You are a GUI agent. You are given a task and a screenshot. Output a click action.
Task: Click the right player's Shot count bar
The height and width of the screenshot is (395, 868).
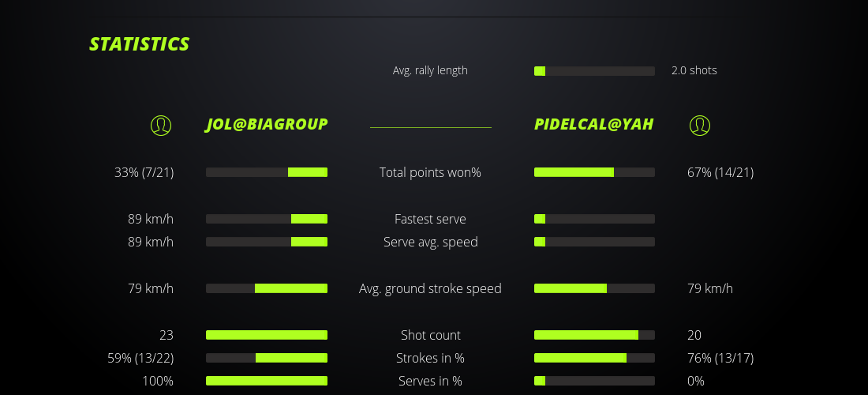[x=594, y=335]
